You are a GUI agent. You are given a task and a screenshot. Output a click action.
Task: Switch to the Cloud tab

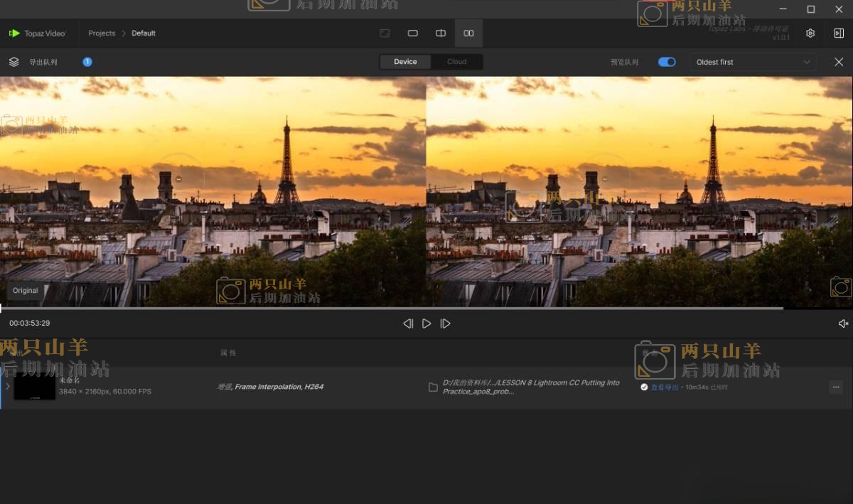click(x=456, y=62)
